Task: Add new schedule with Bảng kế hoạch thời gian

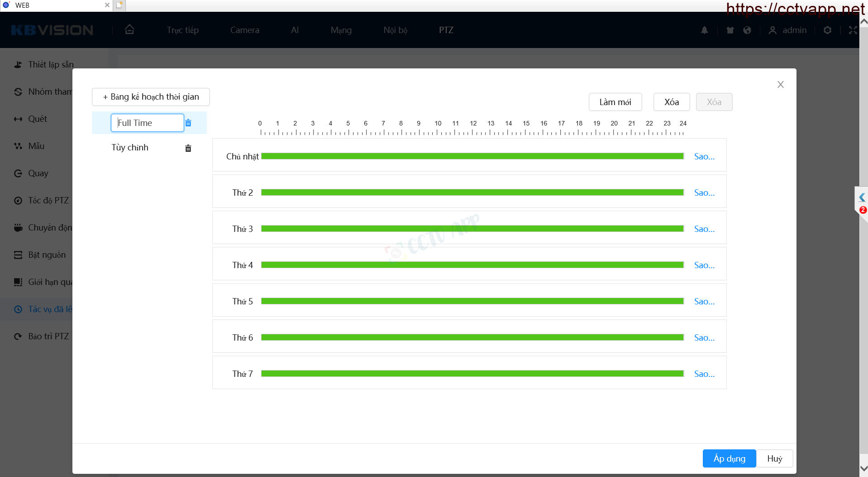Action: pyautogui.click(x=151, y=97)
